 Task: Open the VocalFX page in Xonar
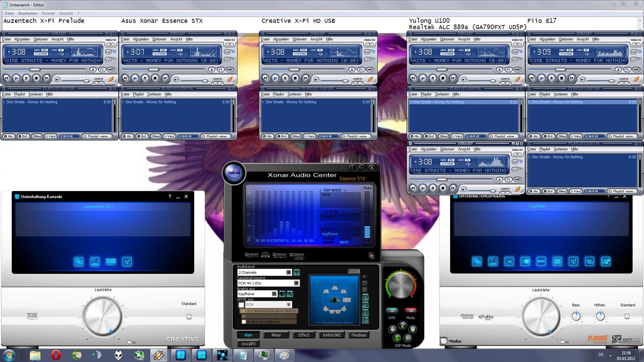coord(248,344)
